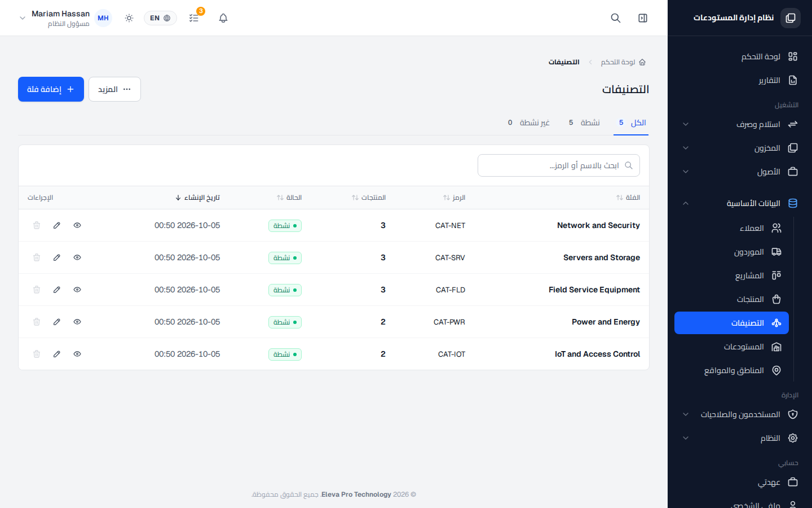812x508 pixels.
Task: Edit the Network and Security category
Action: pyautogui.click(x=57, y=225)
